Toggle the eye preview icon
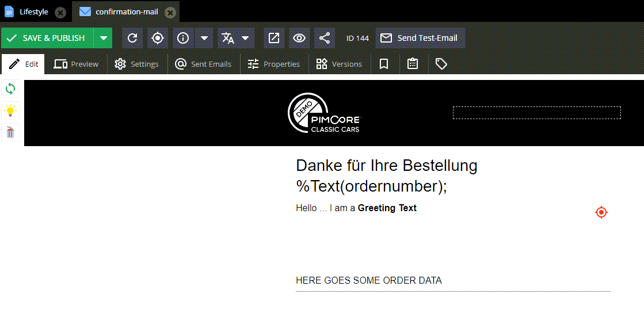Image resolution: width=644 pixels, height=317 pixels. (x=299, y=38)
